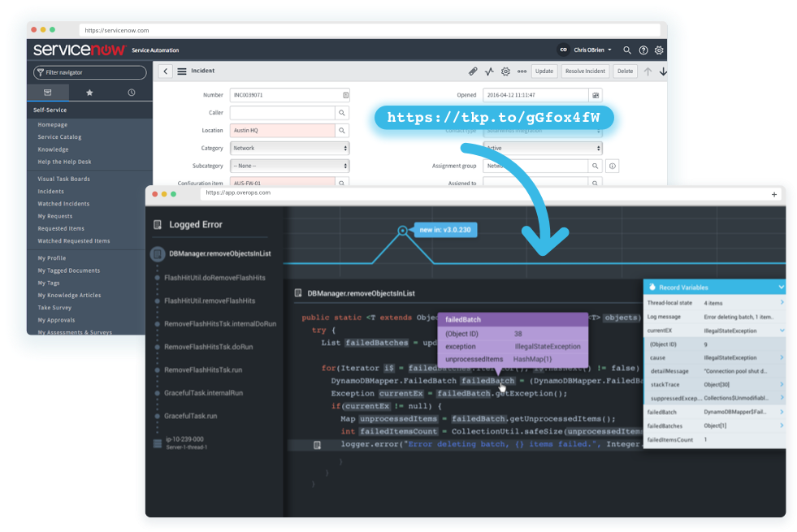Viewport: 797px width, 532px height.
Task: Open Help the Help Desk
Action: coord(64,162)
